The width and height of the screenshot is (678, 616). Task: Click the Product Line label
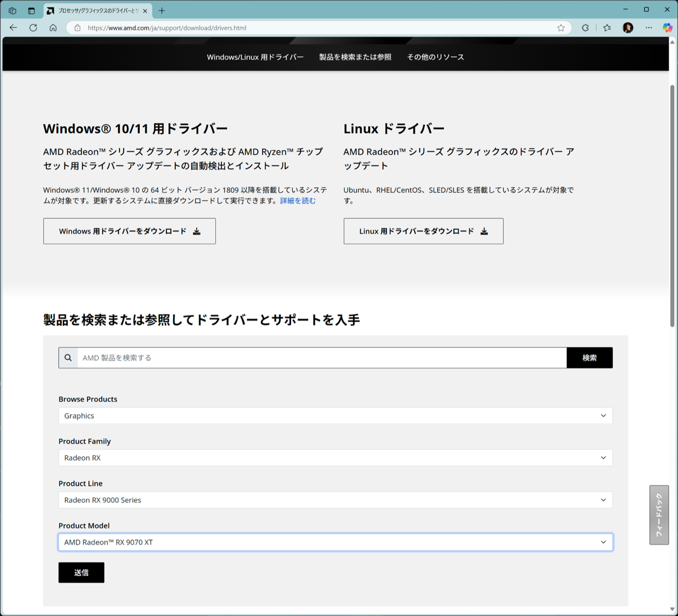click(81, 483)
